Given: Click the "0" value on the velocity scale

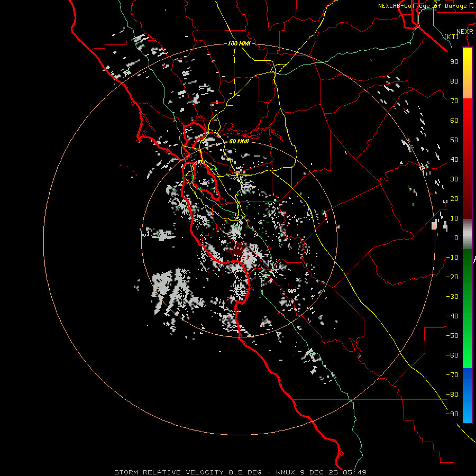Looking at the screenshot, I should pyautogui.click(x=456, y=237).
